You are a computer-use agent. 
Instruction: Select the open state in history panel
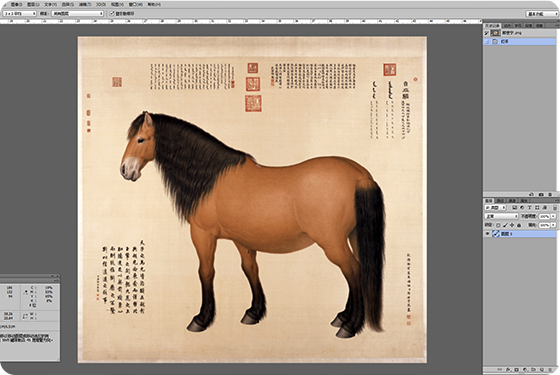point(519,41)
